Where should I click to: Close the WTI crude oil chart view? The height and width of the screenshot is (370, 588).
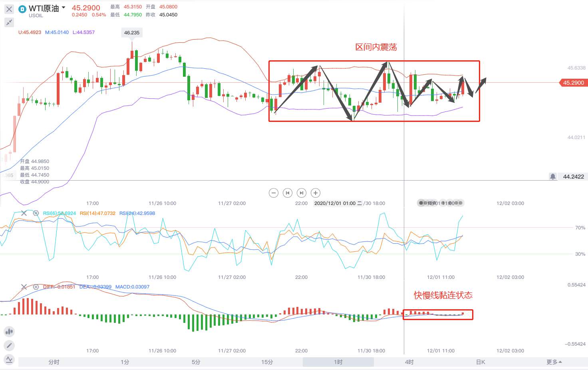point(9,9)
